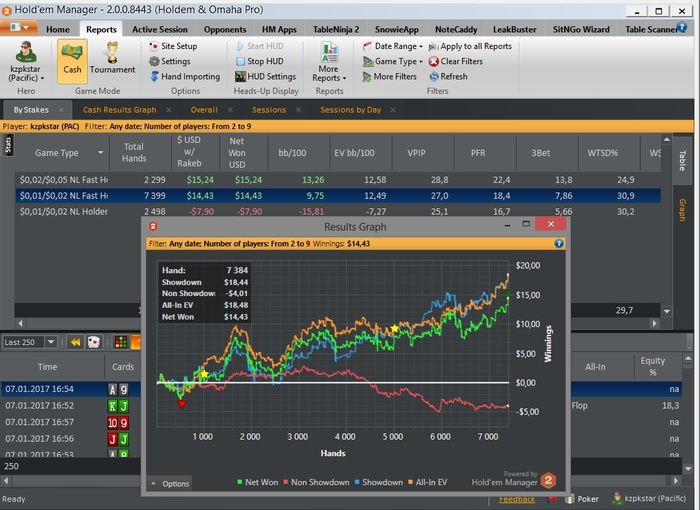
Task: Click the Feedback link
Action: 517,499
